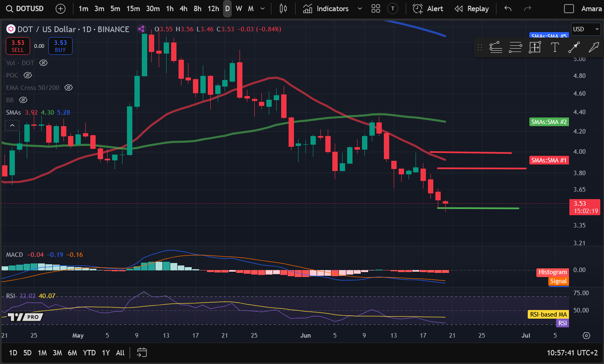Click the purple RSI scale label
Screen dimensions: 604x364
coord(562,323)
